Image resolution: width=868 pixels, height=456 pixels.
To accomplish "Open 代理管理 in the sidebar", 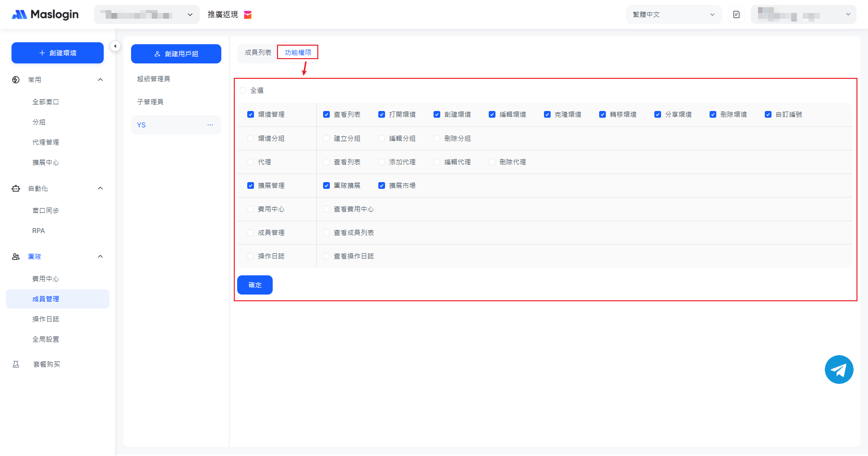I will 46,142.
